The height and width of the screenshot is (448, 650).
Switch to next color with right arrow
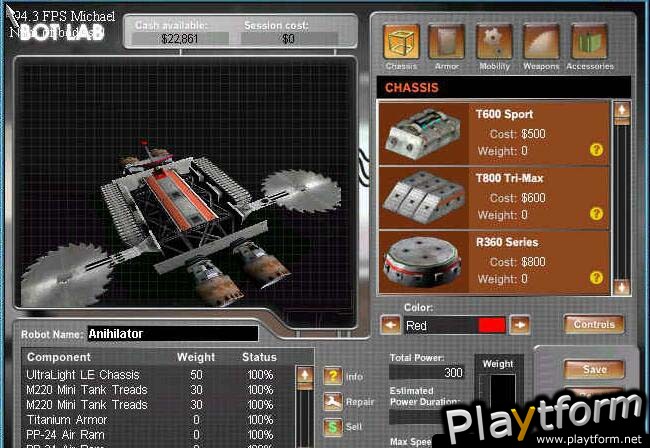pos(520,325)
